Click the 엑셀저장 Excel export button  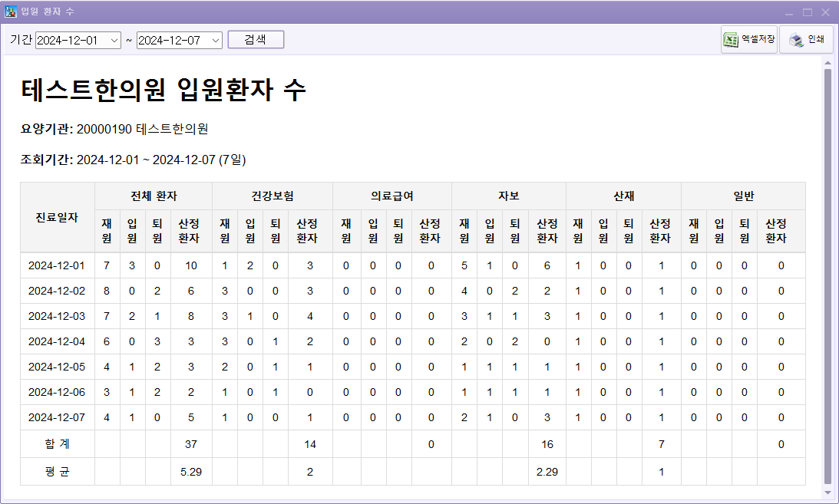click(749, 40)
